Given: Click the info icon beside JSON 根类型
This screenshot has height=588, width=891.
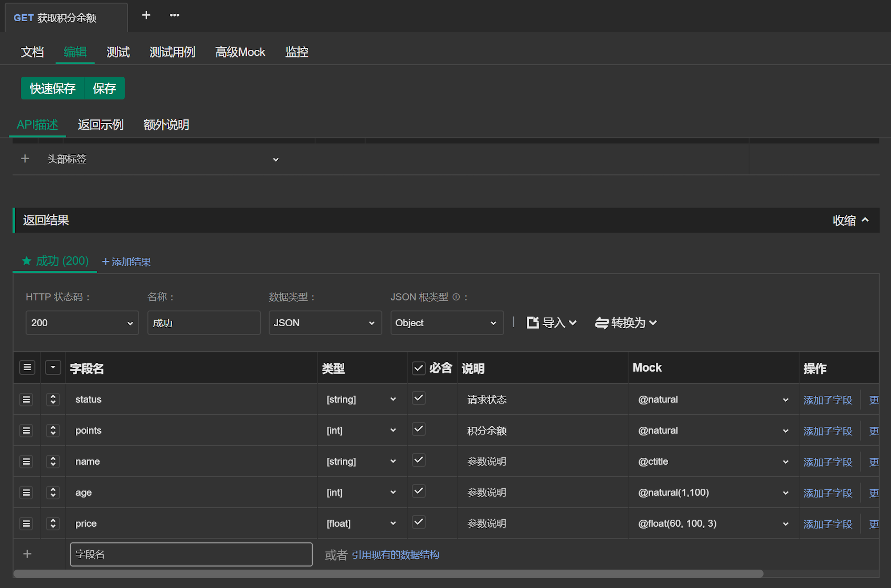Looking at the screenshot, I should [456, 297].
